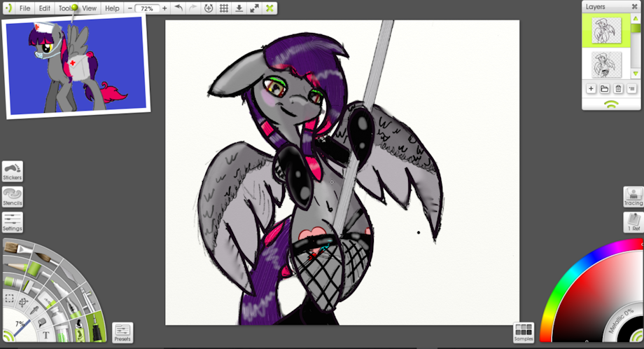
Task: Select the Watercolor brush tool
Action: point(46,258)
